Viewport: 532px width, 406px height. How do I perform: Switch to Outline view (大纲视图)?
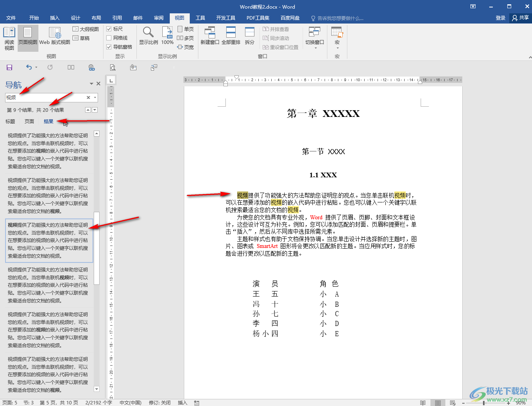(x=85, y=29)
